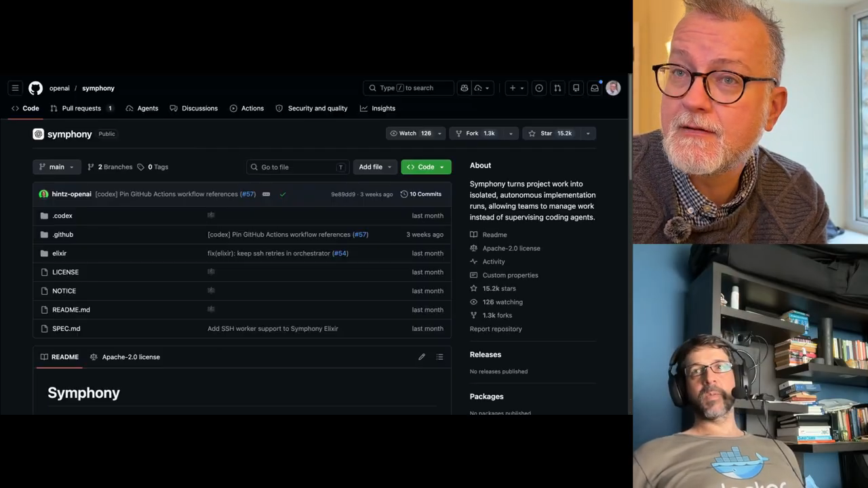Open the notifications inbox icon
868x488 pixels.
tap(595, 88)
